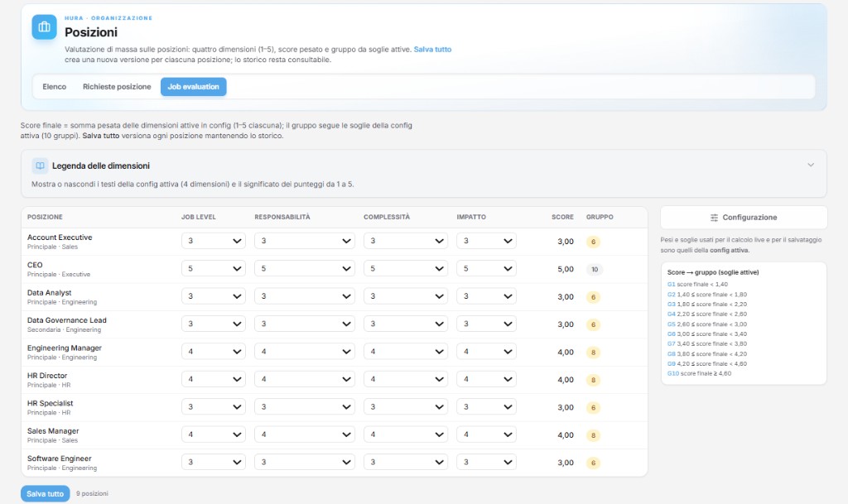This screenshot has width=848, height=504.
Task: Click the G1 threshold row in the legend
Action: tap(697, 284)
